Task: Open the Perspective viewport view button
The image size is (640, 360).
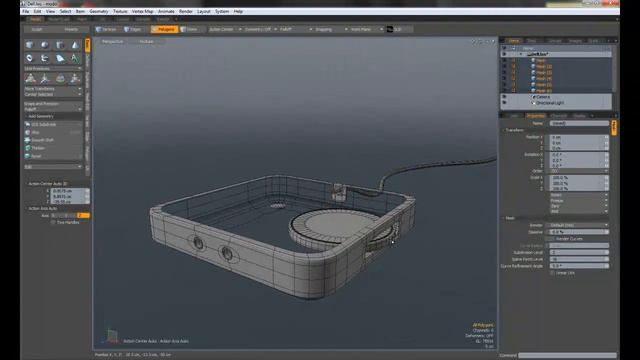Action: pyautogui.click(x=112, y=42)
